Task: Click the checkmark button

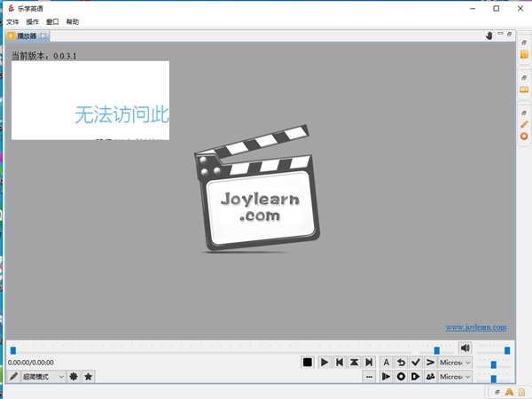Action: click(x=416, y=363)
